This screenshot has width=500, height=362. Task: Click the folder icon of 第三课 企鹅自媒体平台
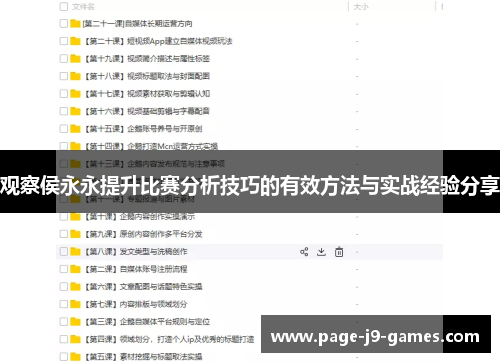coord(75,322)
